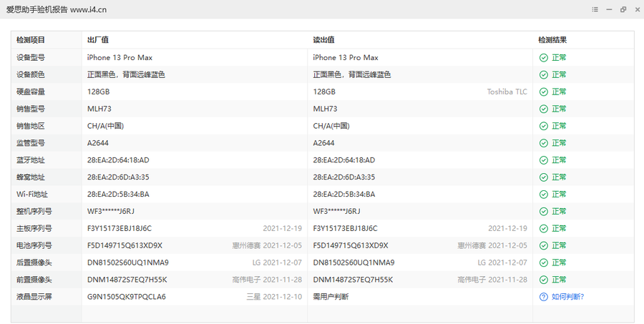This screenshot has height=324, width=644.
Task: Click the 正常 result text in 设备型号 row
Action: (559, 57)
